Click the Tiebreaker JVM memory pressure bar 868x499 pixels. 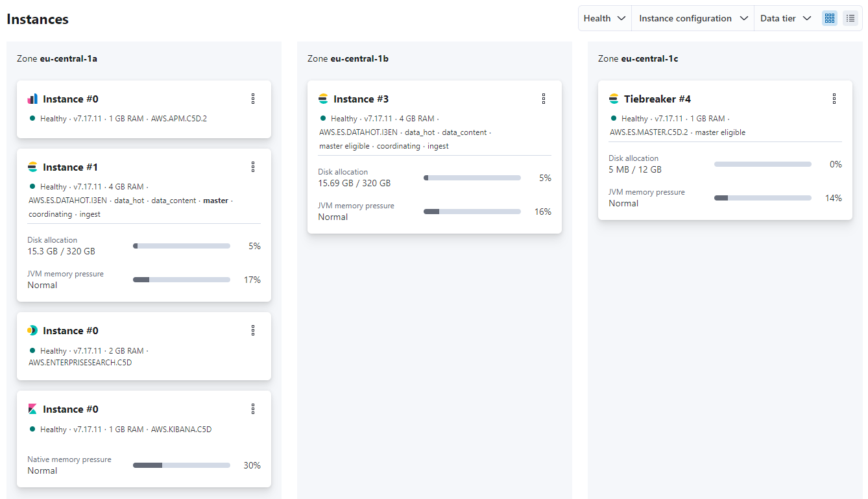click(763, 198)
